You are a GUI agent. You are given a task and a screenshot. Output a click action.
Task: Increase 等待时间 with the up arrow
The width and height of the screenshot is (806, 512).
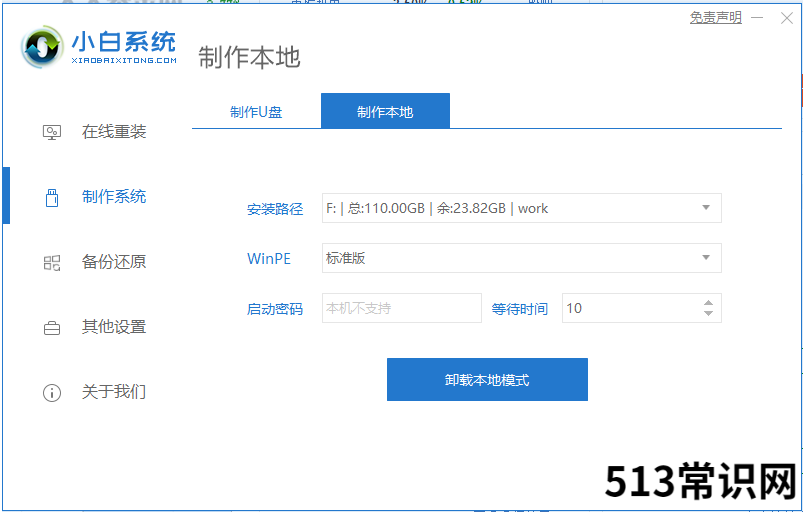(x=708, y=302)
